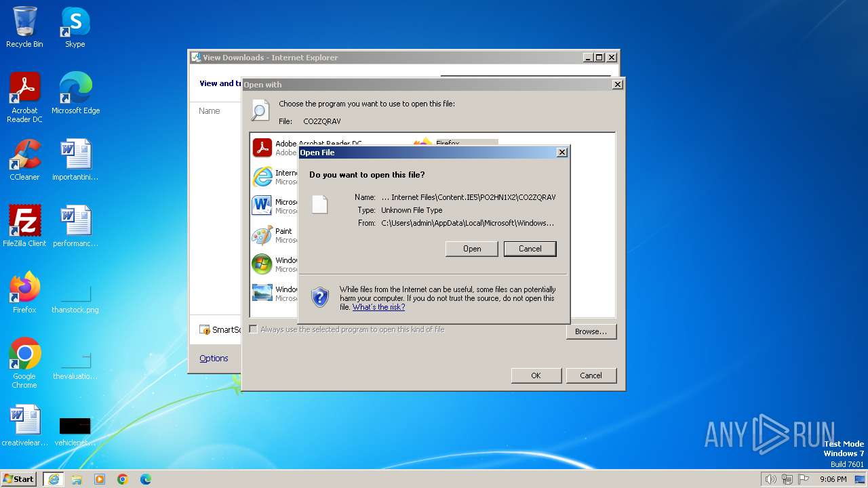This screenshot has height=488, width=868.
Task: Minimize the View Downloads window
Action: pyautogui.click(x=588, y=58)
